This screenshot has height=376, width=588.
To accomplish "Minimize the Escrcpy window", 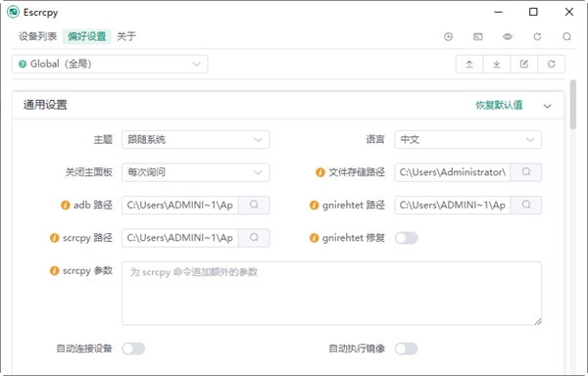I will coord(499,12).
